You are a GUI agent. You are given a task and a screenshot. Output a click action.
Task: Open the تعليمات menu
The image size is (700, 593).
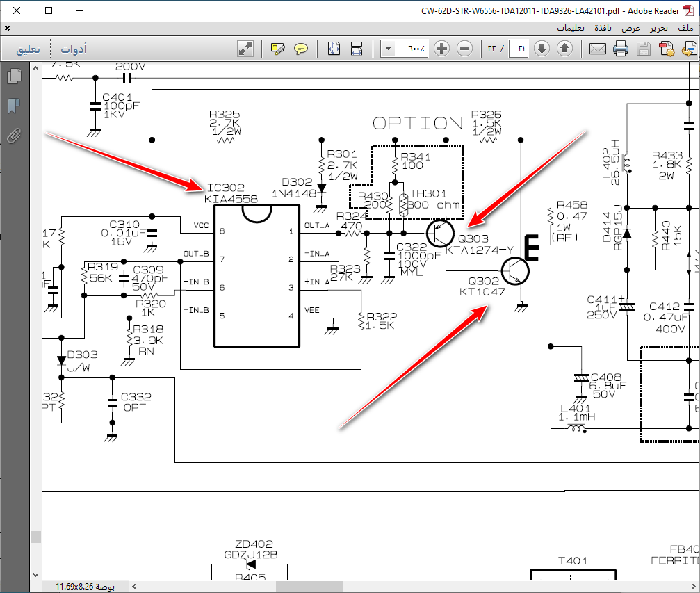(571, 28)
